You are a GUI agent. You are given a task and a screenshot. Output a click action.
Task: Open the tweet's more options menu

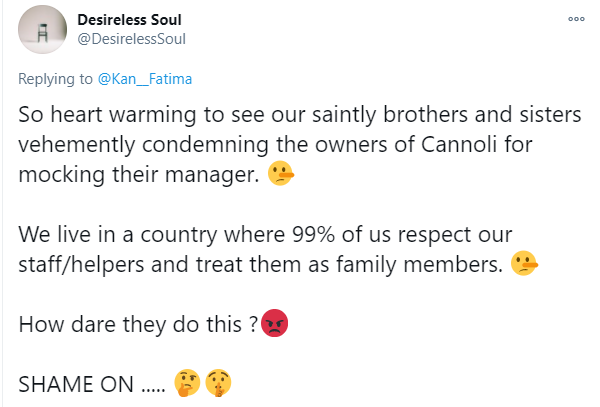pos(576,19)
